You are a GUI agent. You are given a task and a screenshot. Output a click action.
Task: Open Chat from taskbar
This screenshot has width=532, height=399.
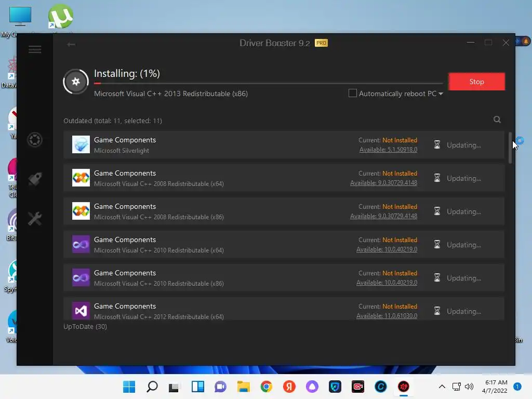(x=220, y=387)
